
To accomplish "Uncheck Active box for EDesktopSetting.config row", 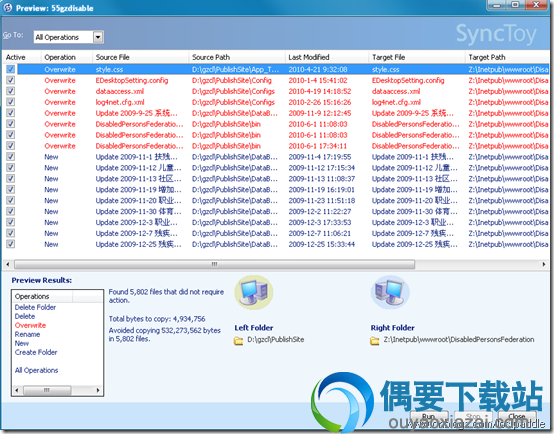I will (11, 80).
